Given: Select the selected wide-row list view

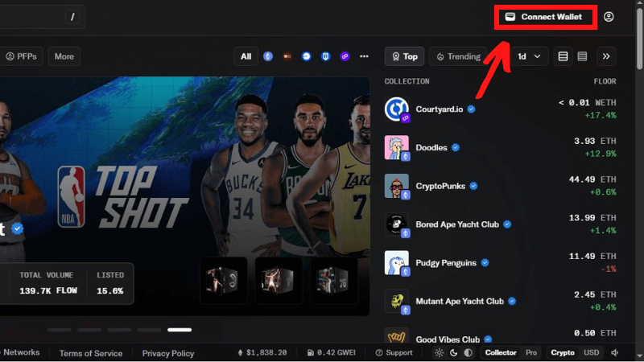Looking at the screenshot, I should (x=563, y=56).
